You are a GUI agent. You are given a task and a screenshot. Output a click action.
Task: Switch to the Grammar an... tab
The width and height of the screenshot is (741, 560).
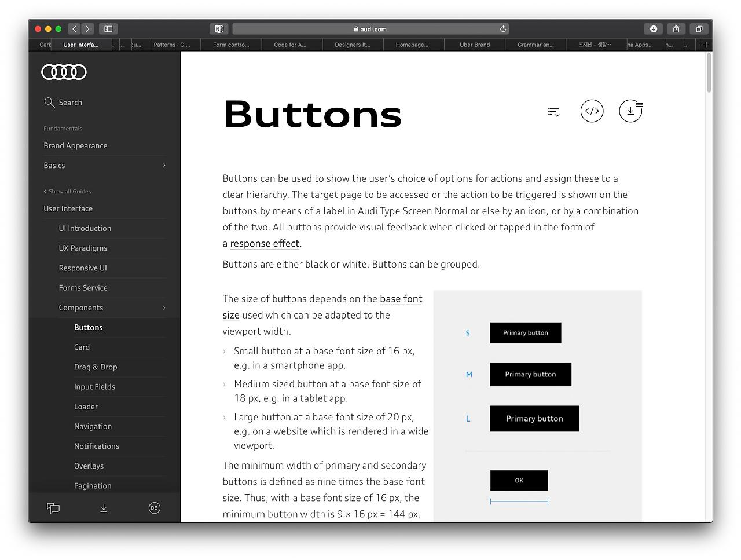click(535, 45)
